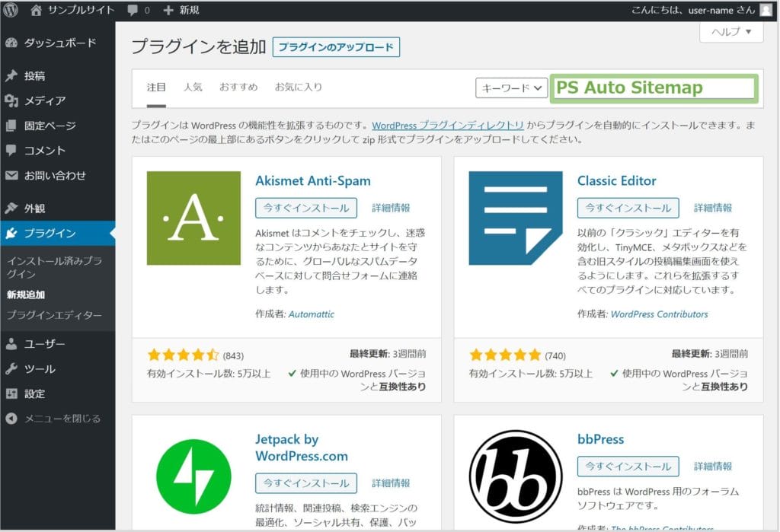Click the ツール wrench icon
Image resolution: width=780 pixels, height=532 pixels.
click(x=11, y=369)
